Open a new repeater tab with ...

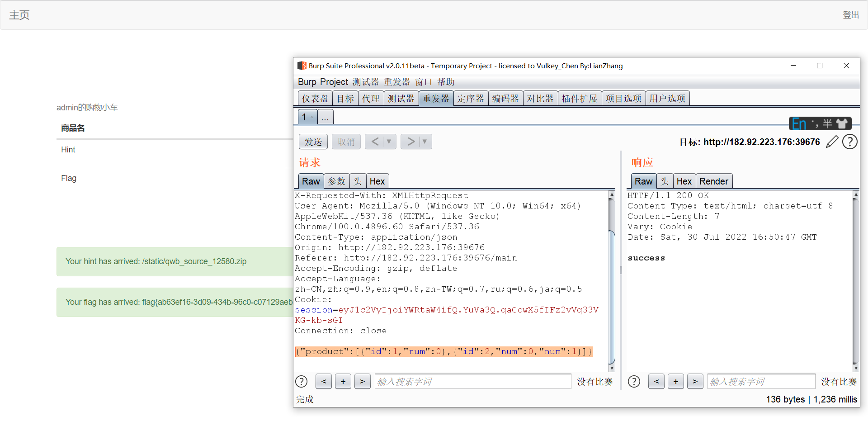tap(325, 117)
